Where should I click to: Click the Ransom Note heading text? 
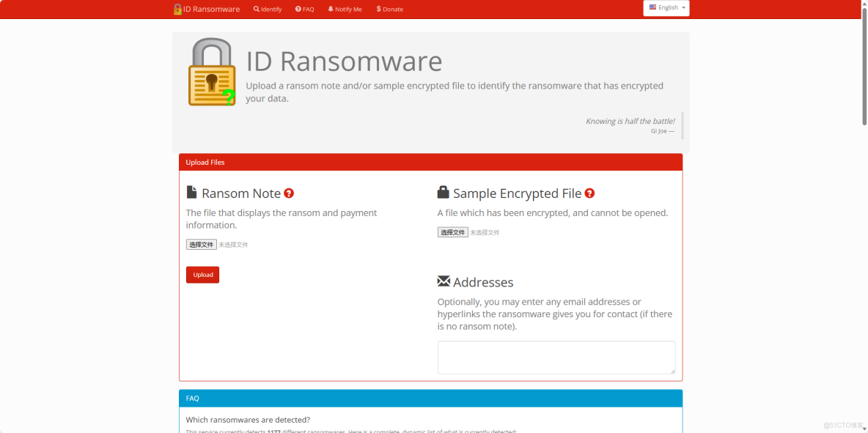point(241,193)
